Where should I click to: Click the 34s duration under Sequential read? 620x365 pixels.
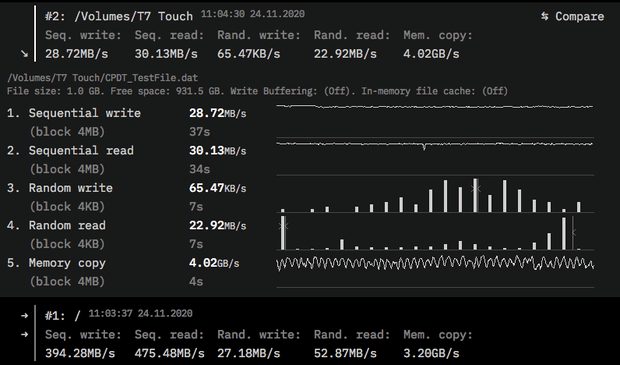point(200,169)
